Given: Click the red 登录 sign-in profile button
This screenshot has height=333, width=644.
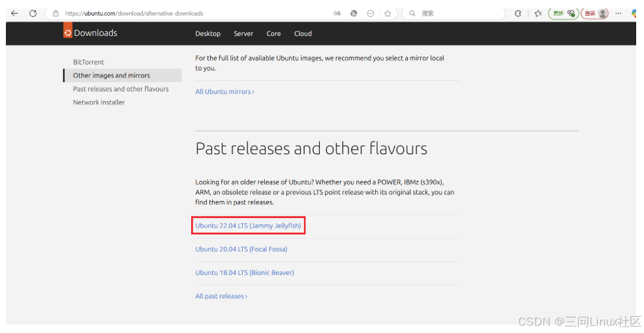Looking at the screenshot, I should tap(594, 13).
